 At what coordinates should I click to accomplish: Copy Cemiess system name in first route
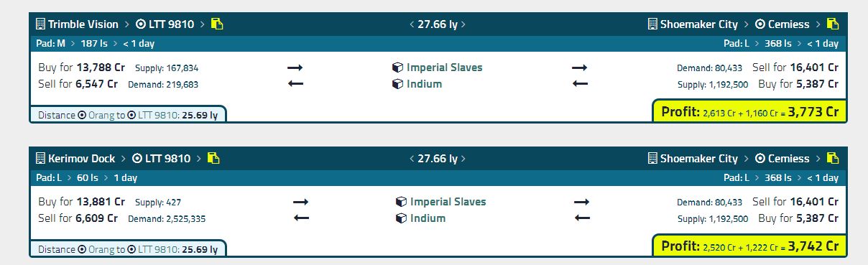coord(833,24)
